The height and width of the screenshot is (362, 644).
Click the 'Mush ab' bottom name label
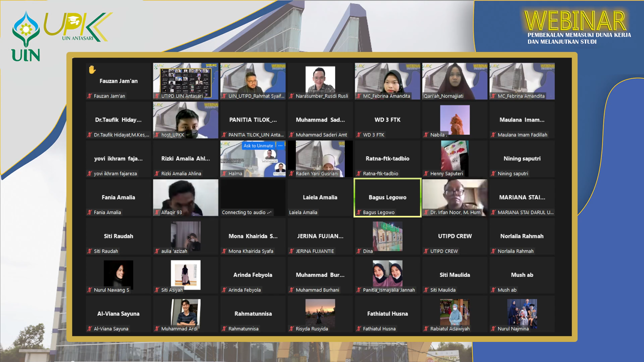507,290
